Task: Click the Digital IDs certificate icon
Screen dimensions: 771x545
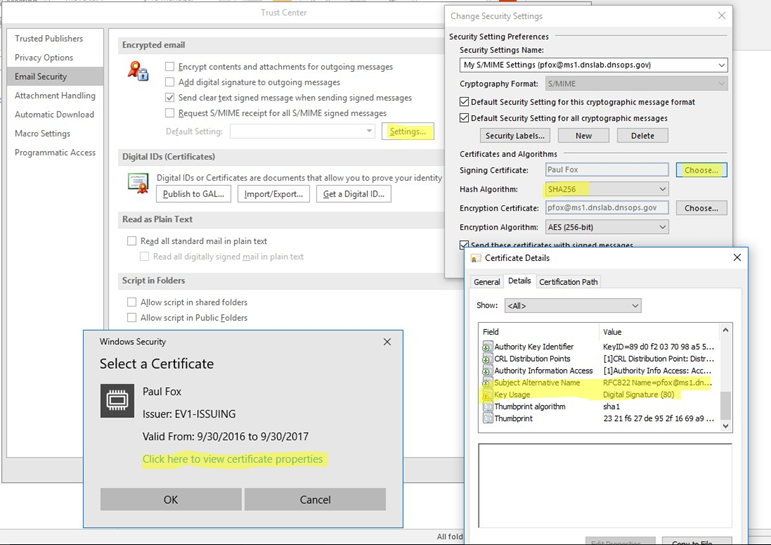Action: coord(138,183)
